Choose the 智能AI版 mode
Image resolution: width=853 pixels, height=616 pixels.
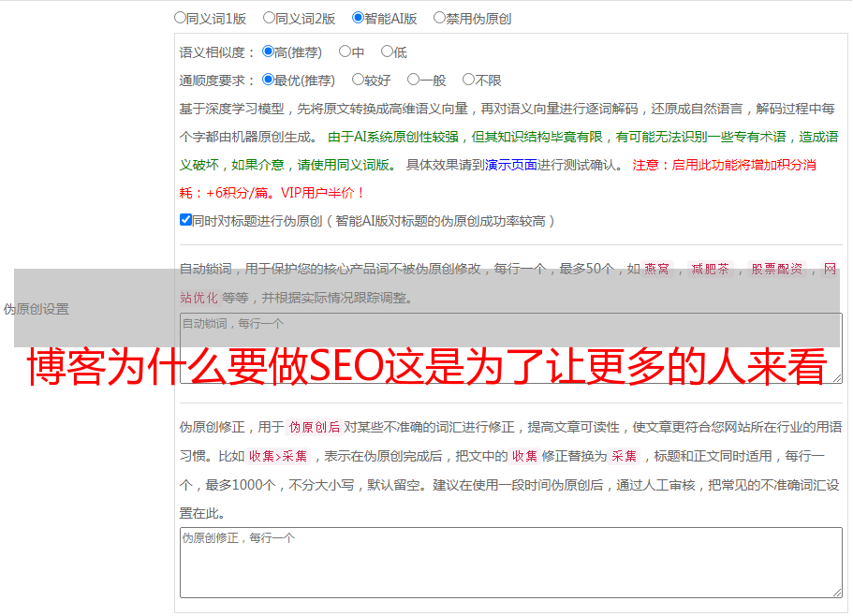point(359,18)
